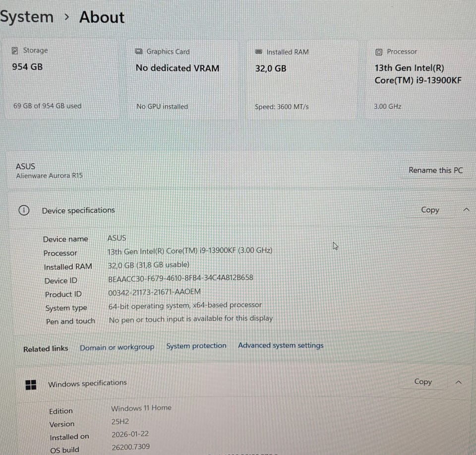Select the System type value

tap(185, 306)
